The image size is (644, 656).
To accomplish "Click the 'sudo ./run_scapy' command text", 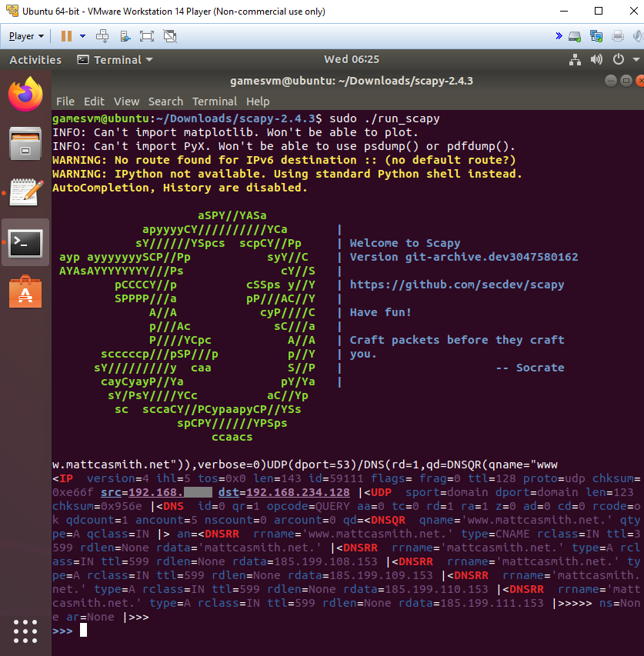I will click(385, 118).
